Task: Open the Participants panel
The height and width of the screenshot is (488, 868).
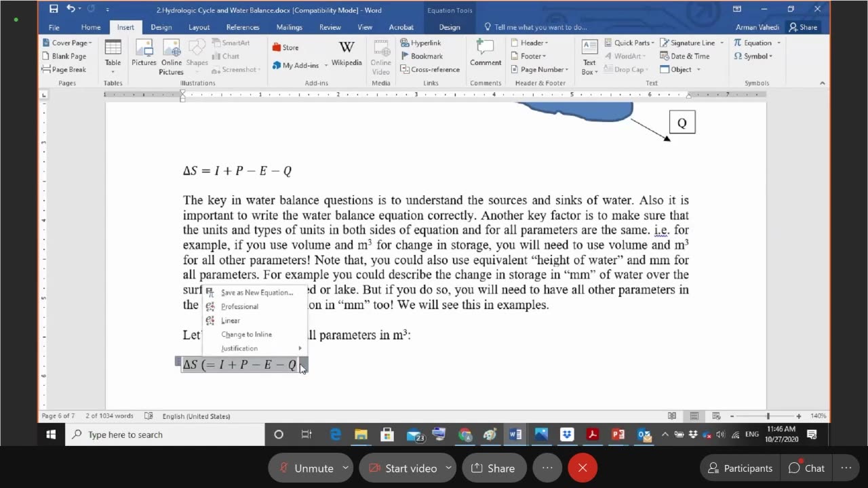Action: pos(740,468)
